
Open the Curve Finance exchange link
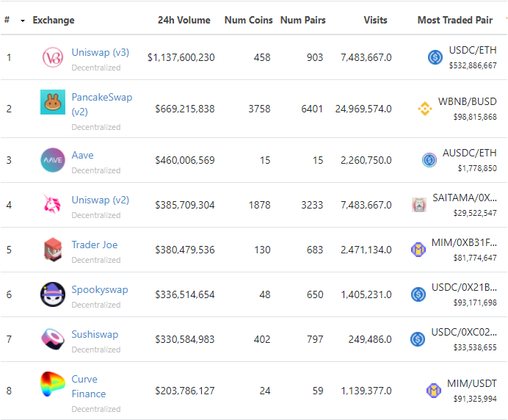89,386
